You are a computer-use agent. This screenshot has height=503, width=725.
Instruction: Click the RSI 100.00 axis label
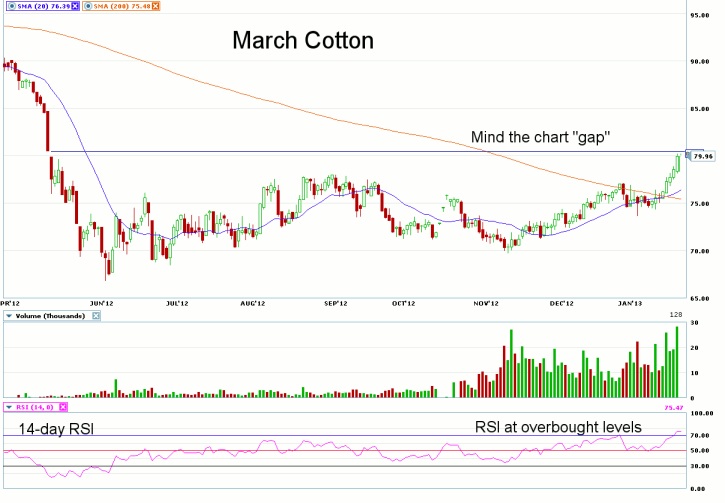(x=701, y=413)
